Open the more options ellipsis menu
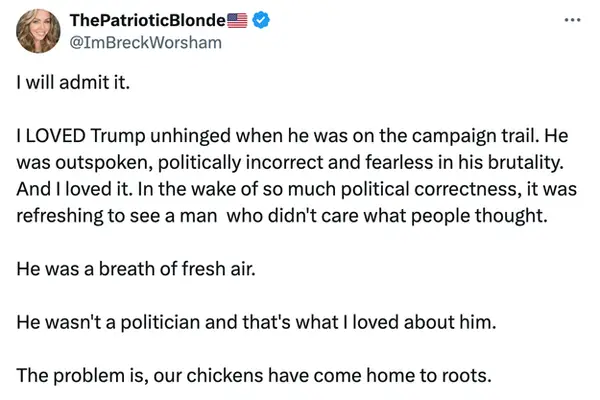The image size is (600, 400). [571, 20]
